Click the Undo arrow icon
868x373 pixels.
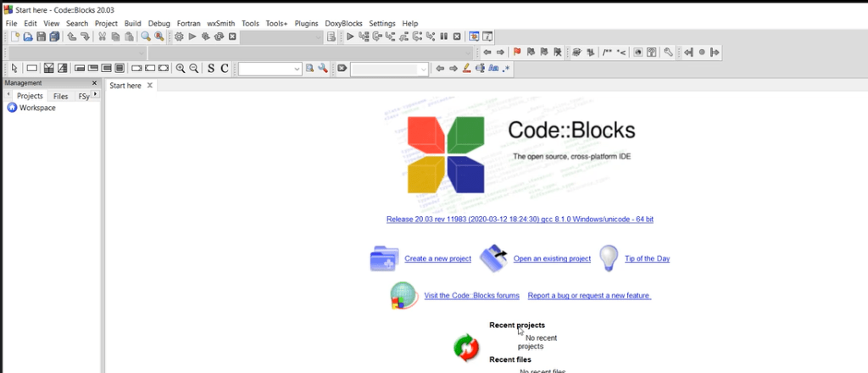71,36
